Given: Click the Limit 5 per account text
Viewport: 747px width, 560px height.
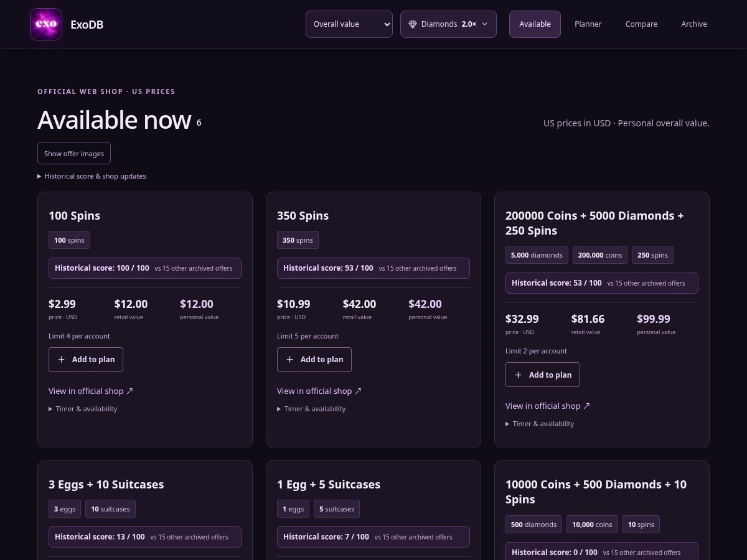Looking at the screenshot, I should (308, 336).
